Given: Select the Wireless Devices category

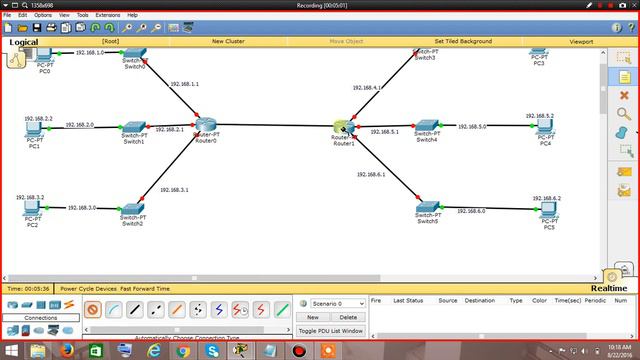Looking at the screenshot, I should 55,305.
